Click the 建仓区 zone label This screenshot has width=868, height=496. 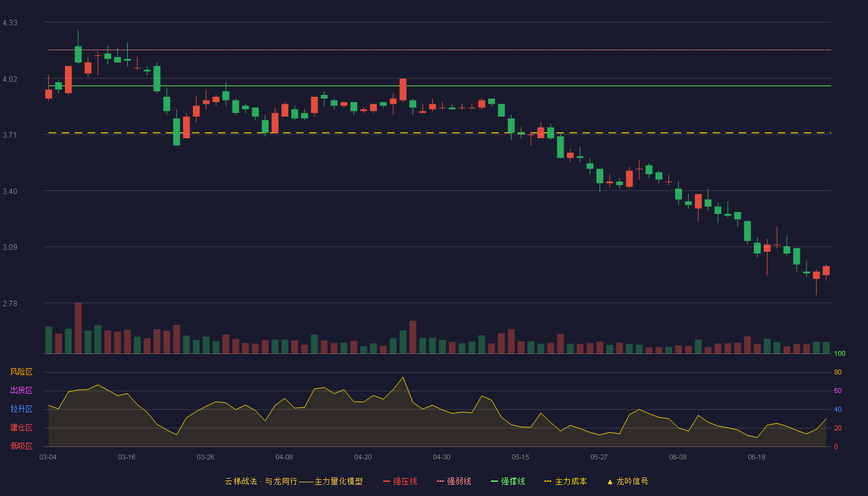pyautogui.click(x=21, y=428)
